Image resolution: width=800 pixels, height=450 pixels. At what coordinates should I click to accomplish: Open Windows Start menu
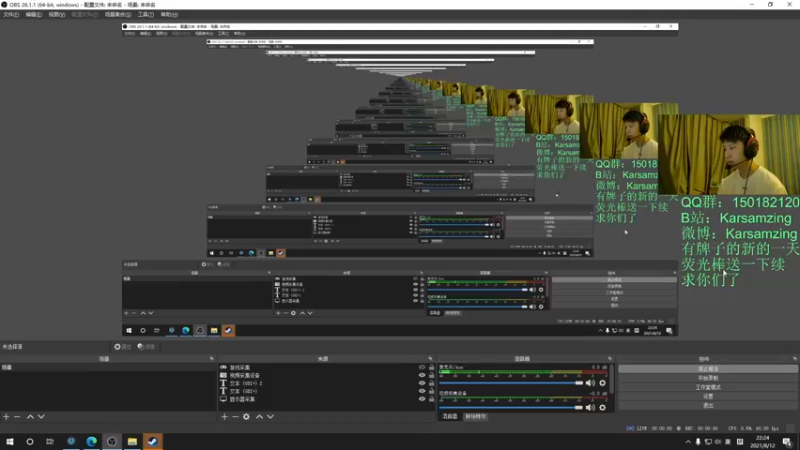click(10, 441)
